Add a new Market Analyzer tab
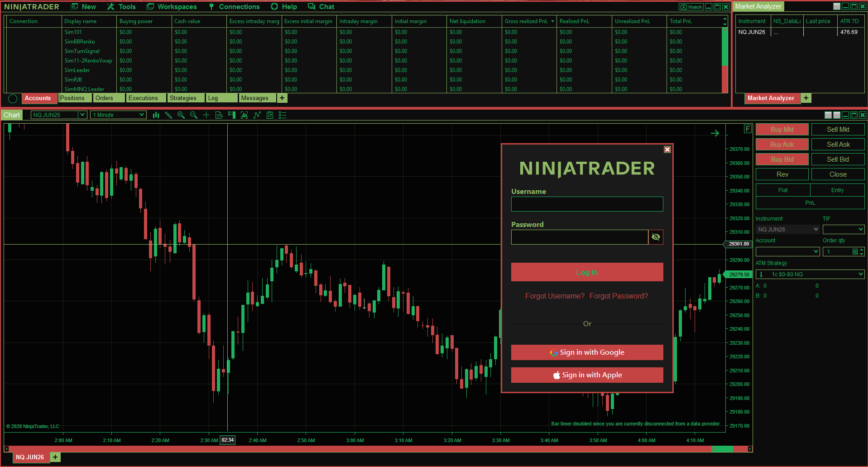This screenshot has height=467, width=868. [806, 98]
